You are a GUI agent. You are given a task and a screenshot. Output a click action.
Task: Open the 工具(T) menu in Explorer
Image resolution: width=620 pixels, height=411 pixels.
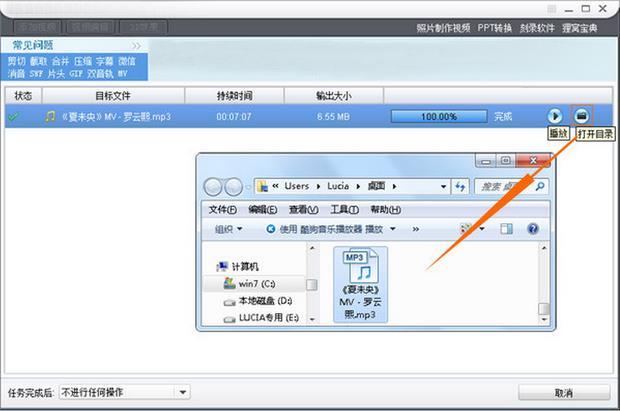coord(344,209)
